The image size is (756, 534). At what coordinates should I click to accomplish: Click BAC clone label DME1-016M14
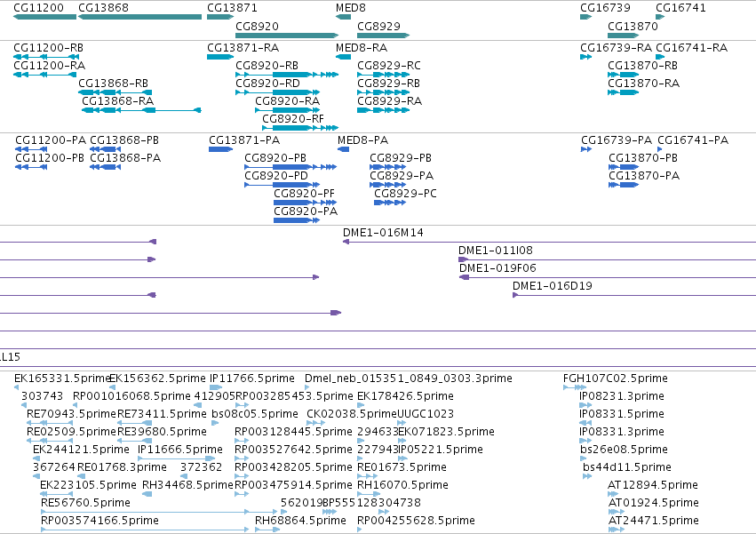tap(383, 233)
